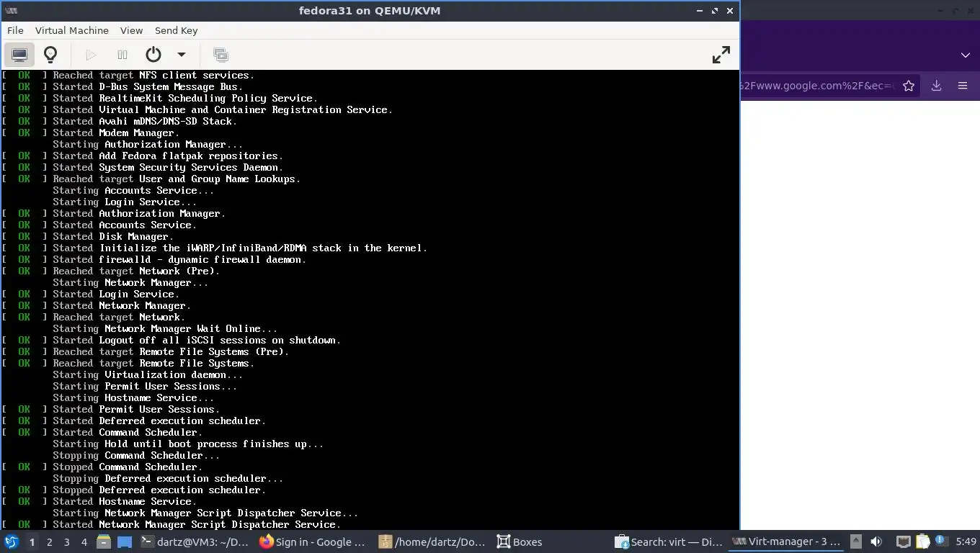
Task: Open the manage VM snapshots icon
Action: (x=220, y=55)
